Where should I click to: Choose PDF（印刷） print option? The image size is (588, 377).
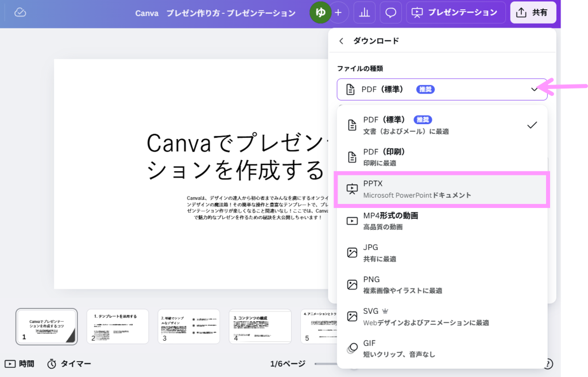coord(442,157)
